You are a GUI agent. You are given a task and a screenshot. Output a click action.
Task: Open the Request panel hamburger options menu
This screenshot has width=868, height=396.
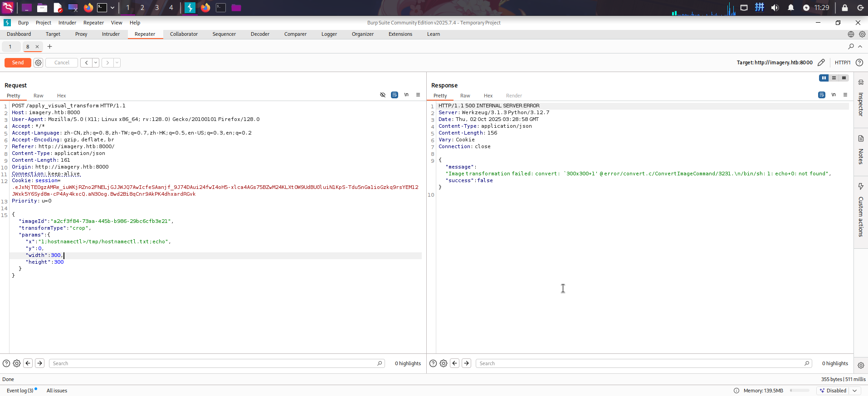click(418, 95)
